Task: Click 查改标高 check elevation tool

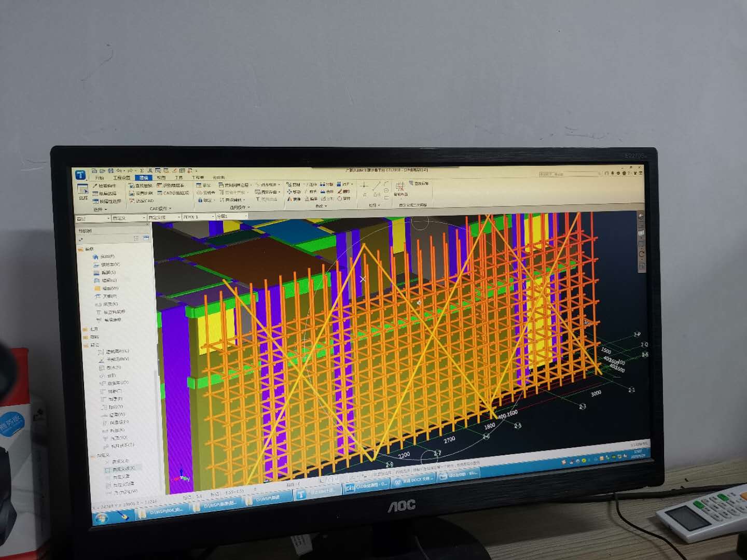Action: pyautogui.click(x=418, y=183)
